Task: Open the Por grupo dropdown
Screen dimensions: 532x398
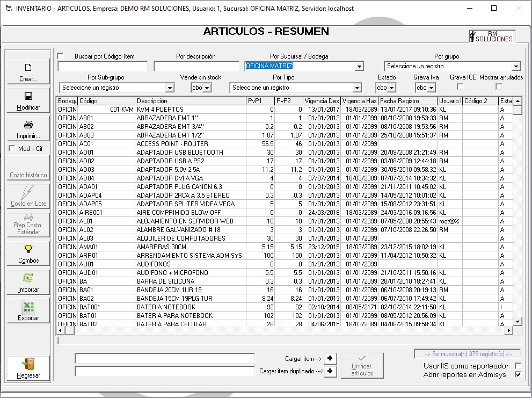Action: coord(515,67)
